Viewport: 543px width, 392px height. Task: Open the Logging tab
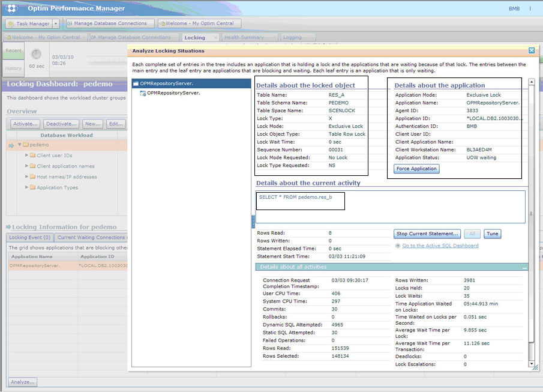(298, 37)
